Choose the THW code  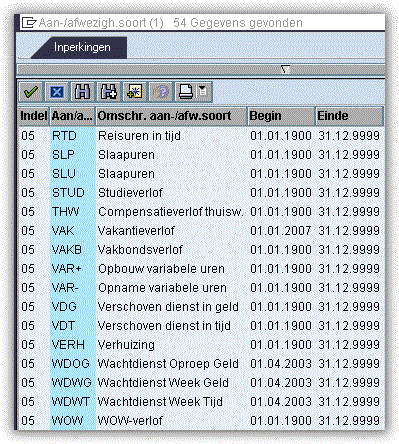pyautogui.click(x=66, y=212)
